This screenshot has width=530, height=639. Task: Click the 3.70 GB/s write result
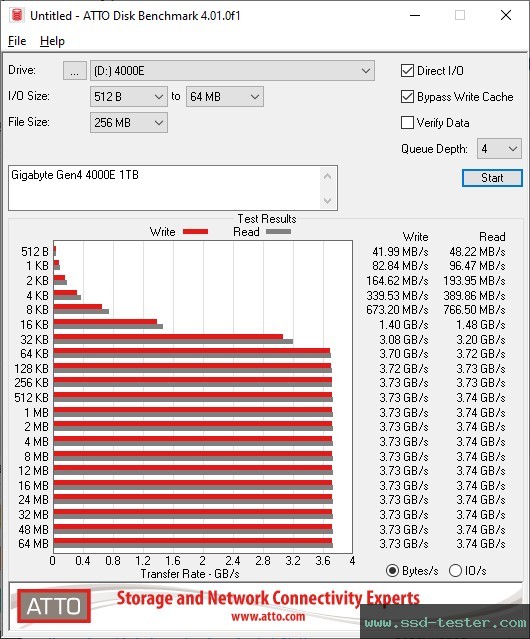(x=404, y=354)
